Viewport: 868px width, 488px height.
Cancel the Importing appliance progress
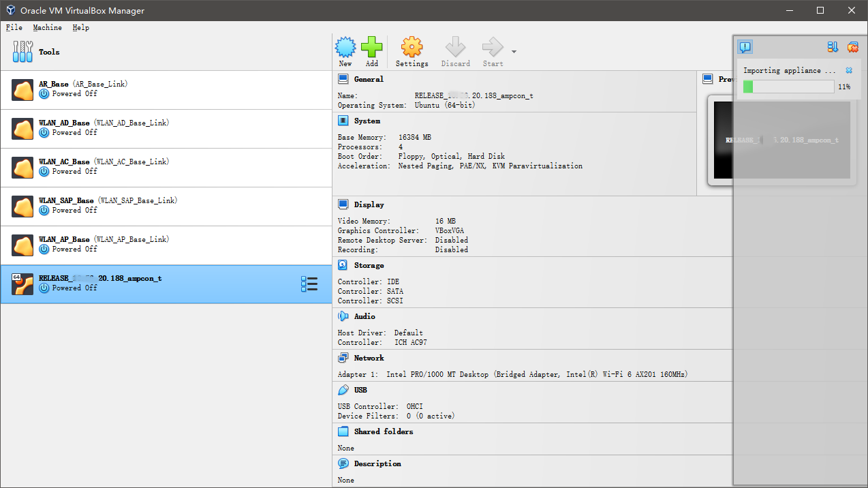pyautogui.click(x=849, y=70)
